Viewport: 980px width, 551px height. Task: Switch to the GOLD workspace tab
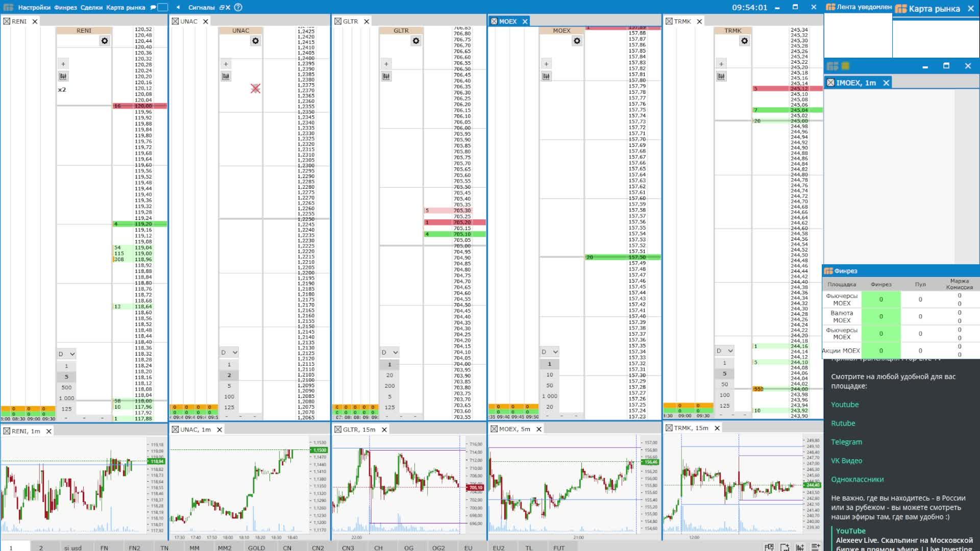tap(256, 547)
